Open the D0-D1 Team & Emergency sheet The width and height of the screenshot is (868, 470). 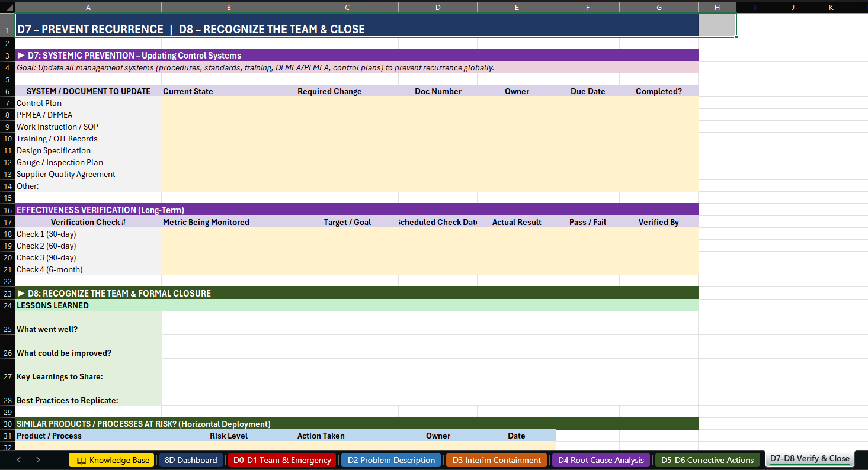(281, 459)
